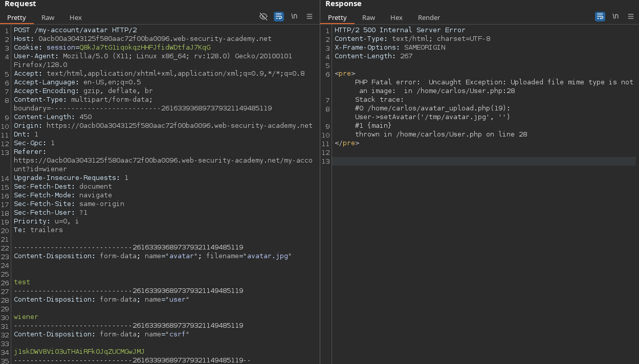Switch to the Raw tab in Request
This screenshot has width=639, height=364.
(x=48, y=17)
